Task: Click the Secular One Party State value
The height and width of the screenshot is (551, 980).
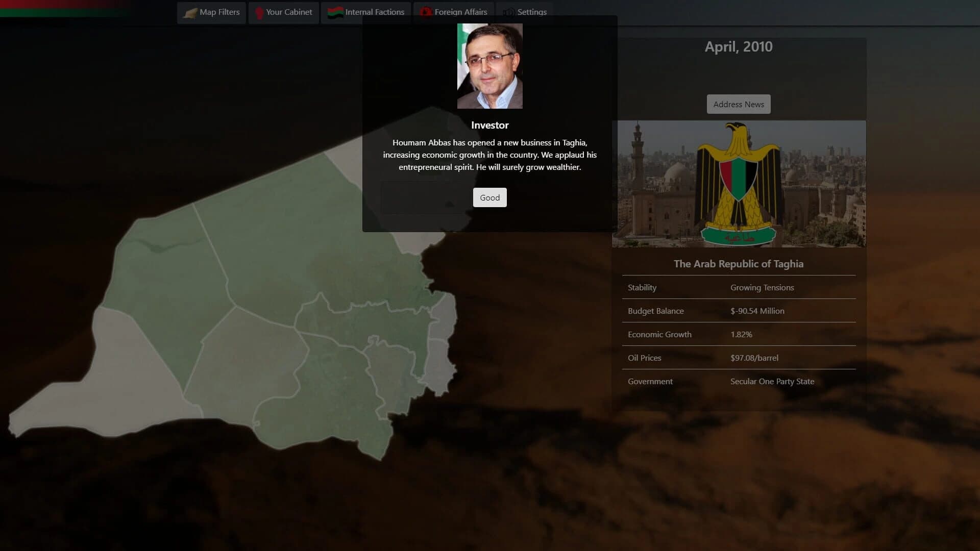Action: (x=772, y=381)
